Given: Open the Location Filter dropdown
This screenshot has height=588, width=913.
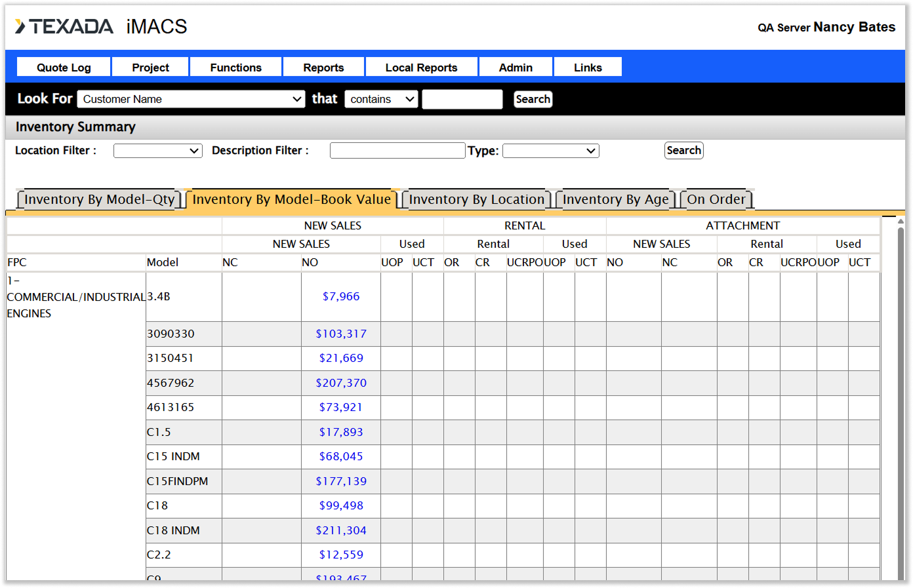Looking at the screenshot, I should click(x=157, y=151).
